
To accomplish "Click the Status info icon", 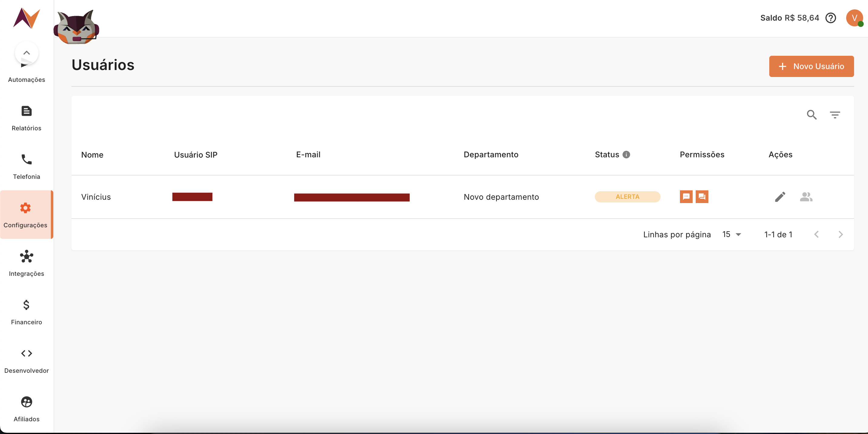I will pyautogui.click(x=626, y=155).
